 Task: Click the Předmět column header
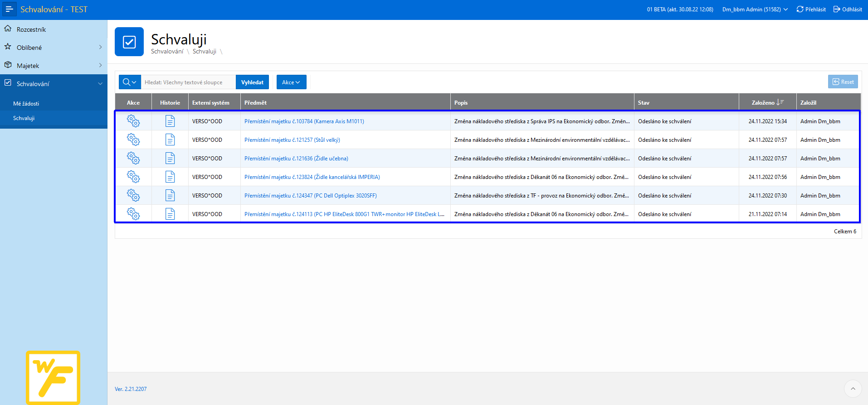click(x=346, y=102)
